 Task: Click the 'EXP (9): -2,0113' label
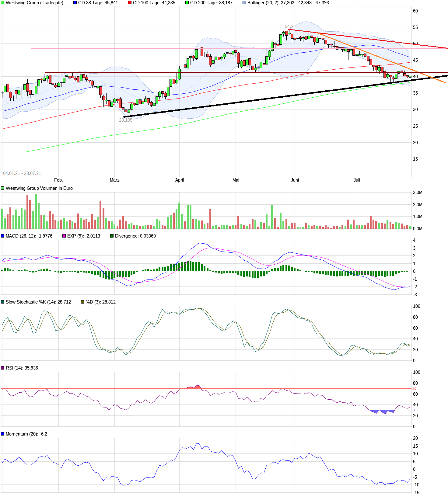84,236
